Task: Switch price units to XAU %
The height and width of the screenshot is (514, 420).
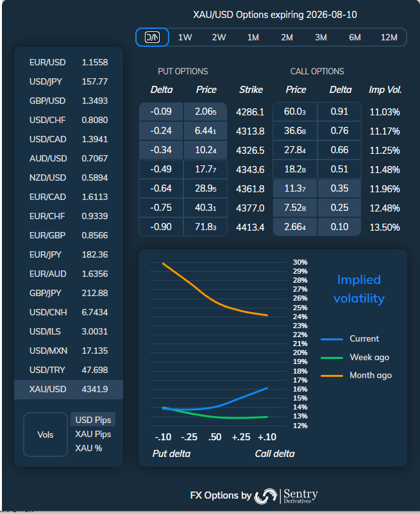Action: tap(88, 448)
